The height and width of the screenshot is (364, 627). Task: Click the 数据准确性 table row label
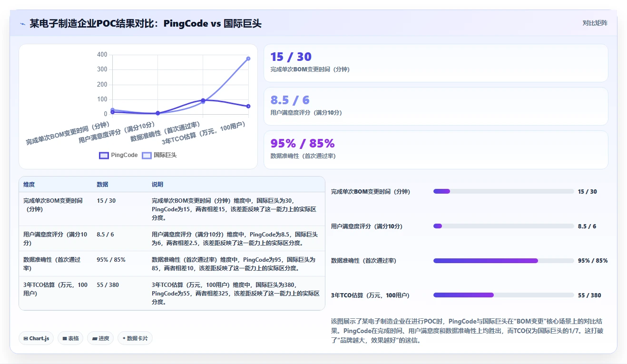tap(52, 264)
